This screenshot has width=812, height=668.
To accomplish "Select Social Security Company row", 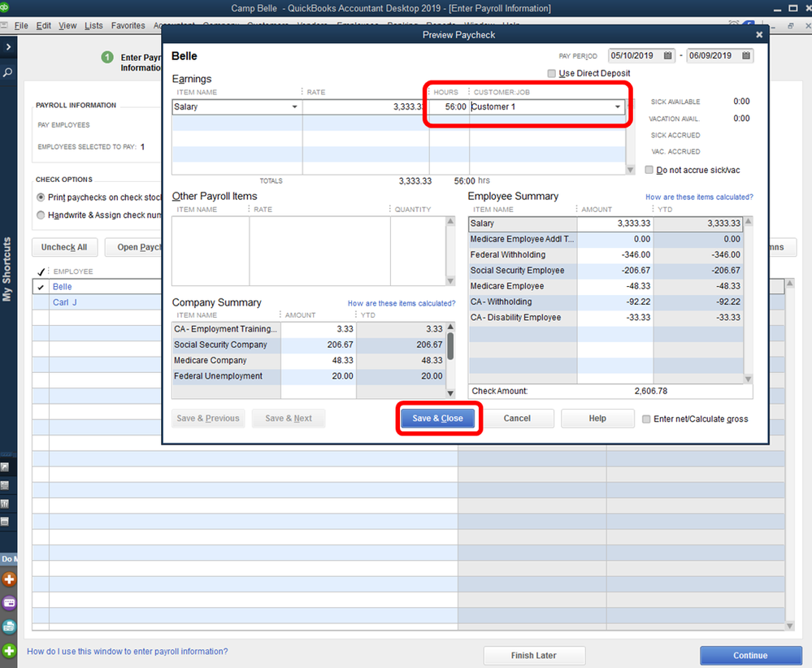I will tap(309, 345).
